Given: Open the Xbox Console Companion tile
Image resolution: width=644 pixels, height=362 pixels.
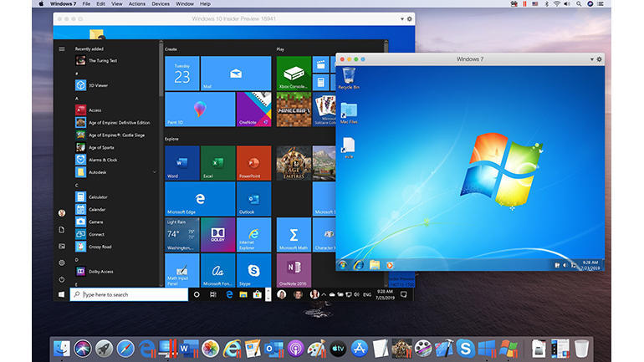Looking at the screenshot, I should (294, 73).
